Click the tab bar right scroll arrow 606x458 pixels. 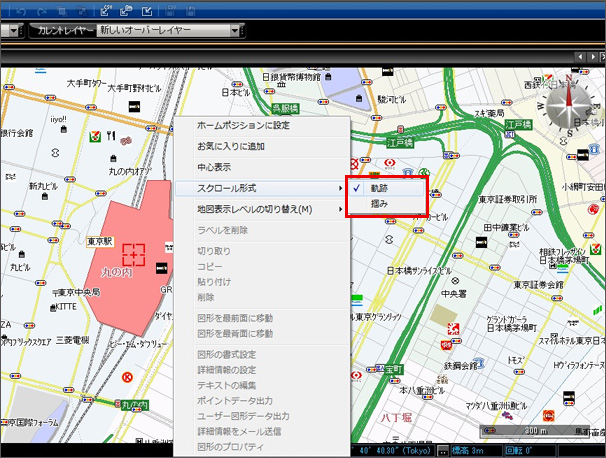tap(592, 57)
